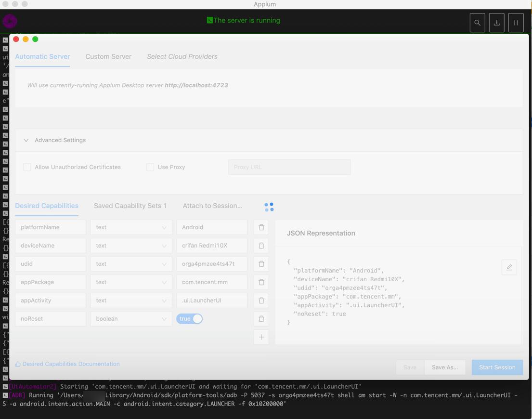Image resolution: width=532 pixels, height=419 pixels.
Task: Edit the platformName capability name field
Action: 51,227
